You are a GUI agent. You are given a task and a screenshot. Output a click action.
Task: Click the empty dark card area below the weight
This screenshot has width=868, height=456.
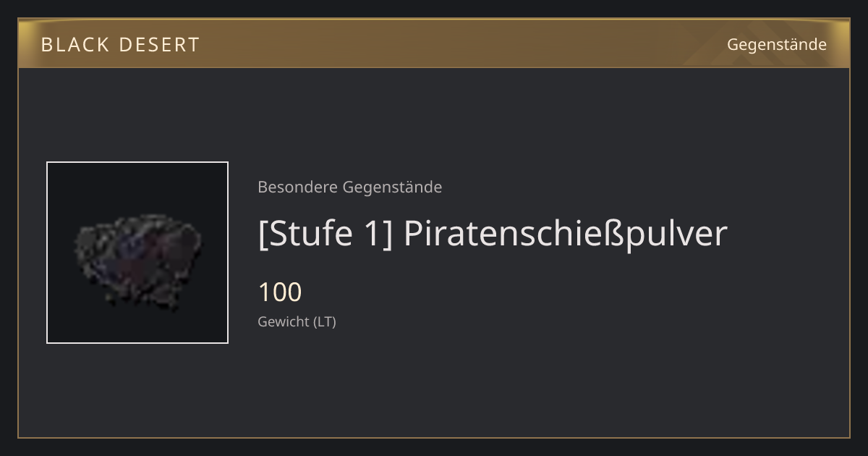coord(506,384)
